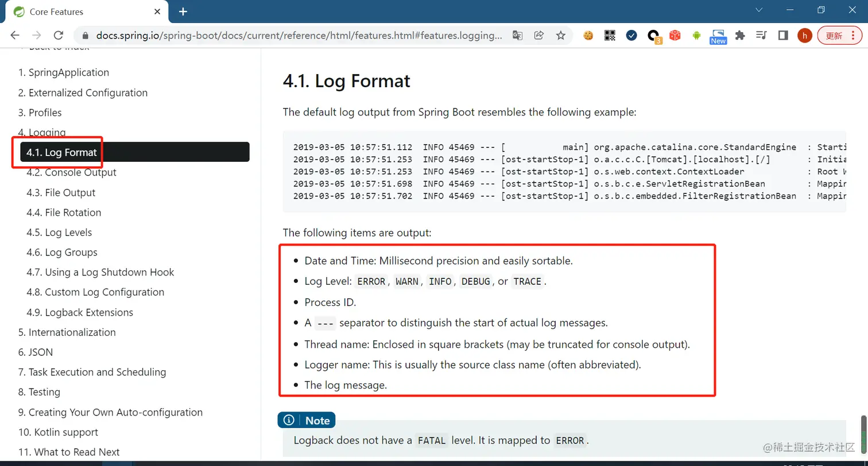Click the TRACE code in Log Level bullet
This screenshot has height=466, width=868.
coord(528,281)
